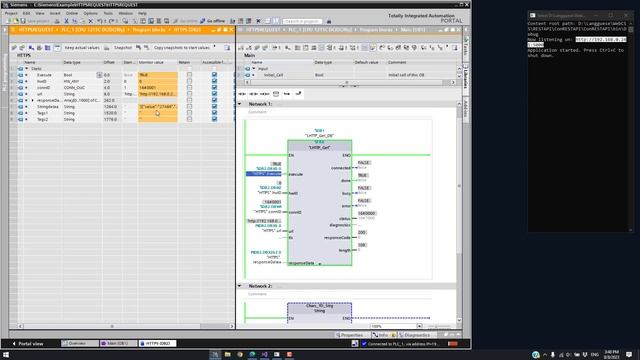Open the Windows Start menu
Viewport: 640px width, 360px height.
point(6,355)
